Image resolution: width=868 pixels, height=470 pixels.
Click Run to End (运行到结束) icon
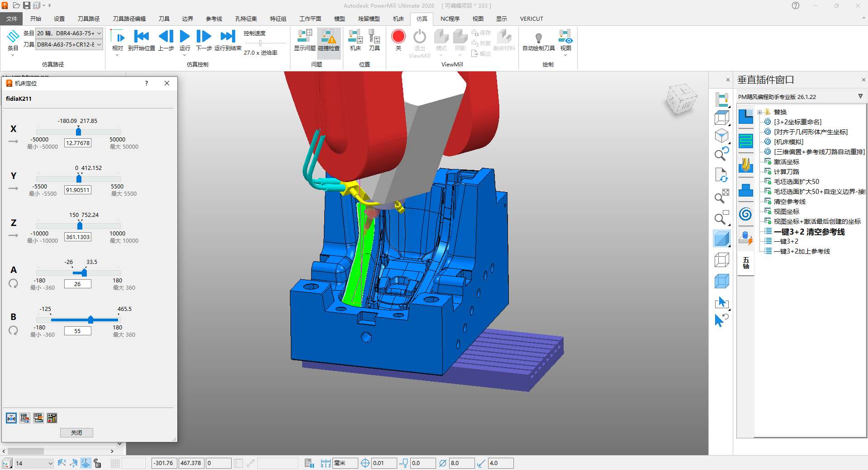[x=228, y=37]
